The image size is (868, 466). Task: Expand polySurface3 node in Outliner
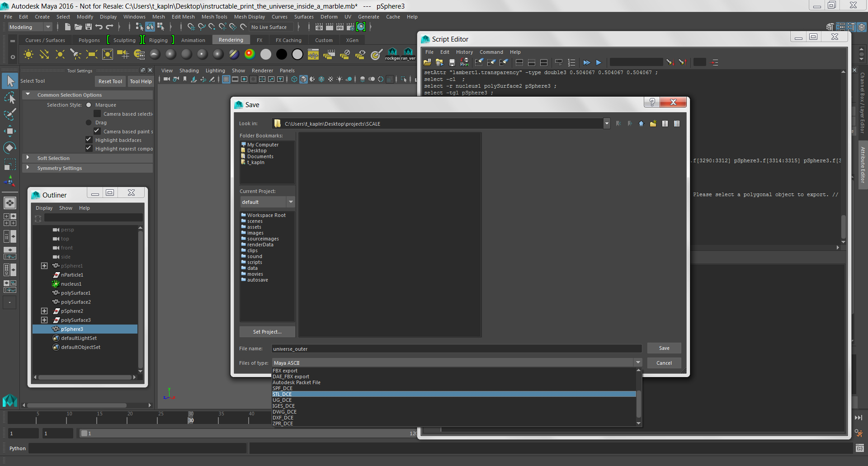[44, 320]
